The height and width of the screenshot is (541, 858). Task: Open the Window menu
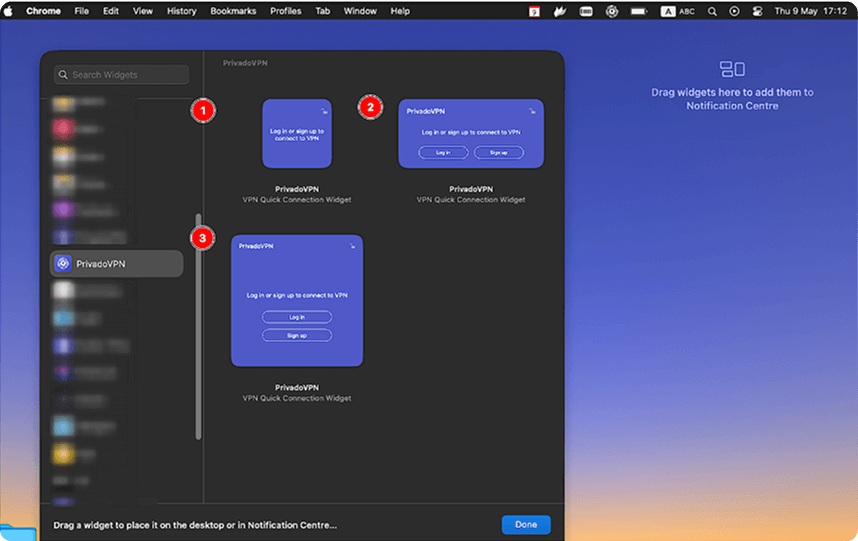[360, 11]
